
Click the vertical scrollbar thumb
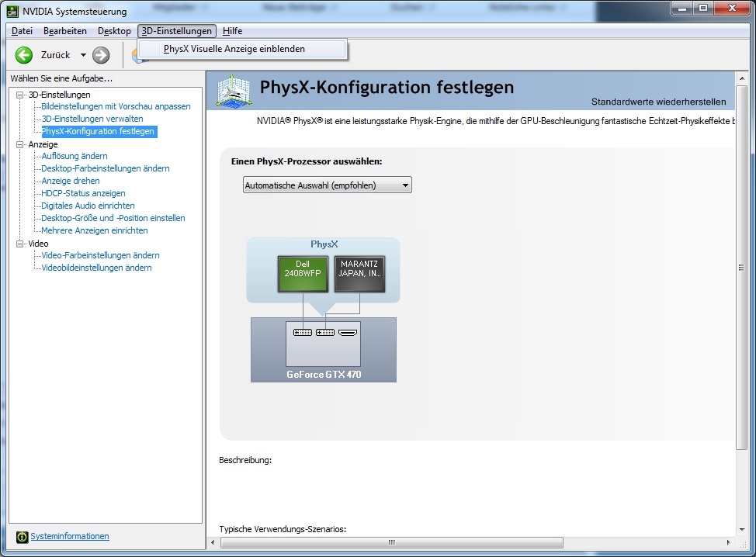(x=742, y=268)
